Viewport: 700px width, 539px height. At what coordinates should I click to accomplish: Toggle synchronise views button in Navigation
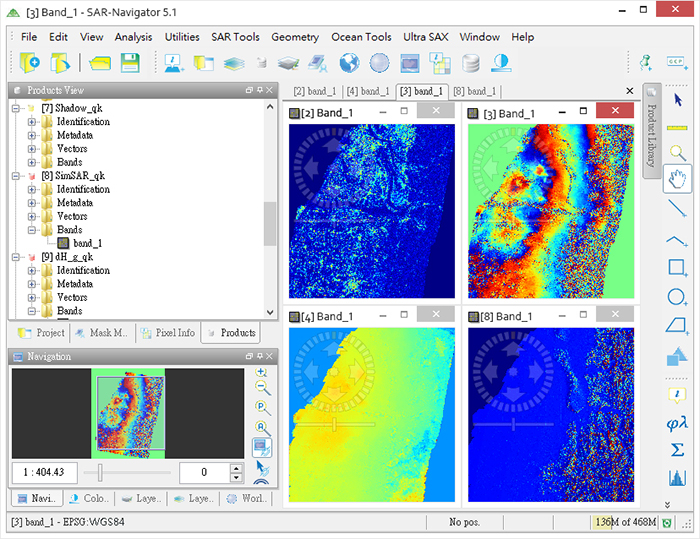[x=262, y=447]
